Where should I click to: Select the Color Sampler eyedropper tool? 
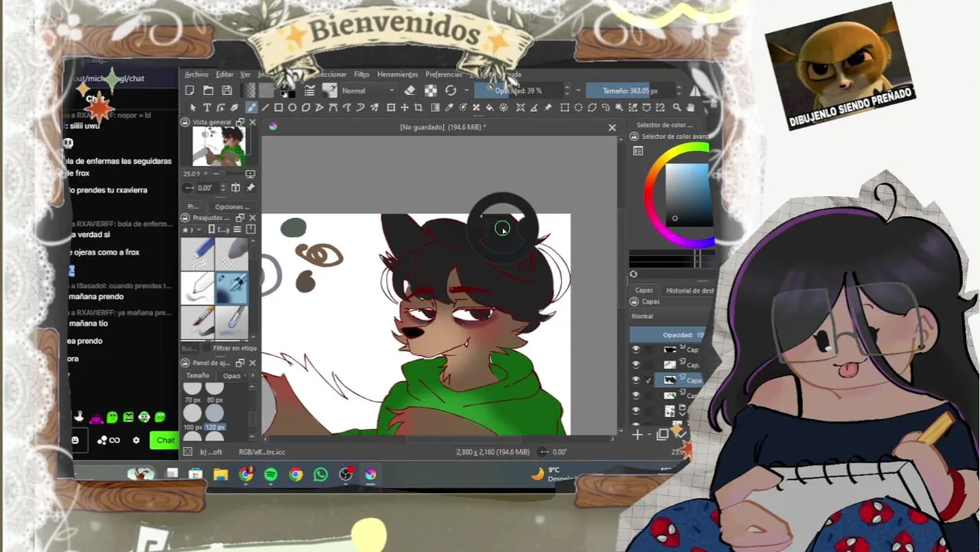449,107
